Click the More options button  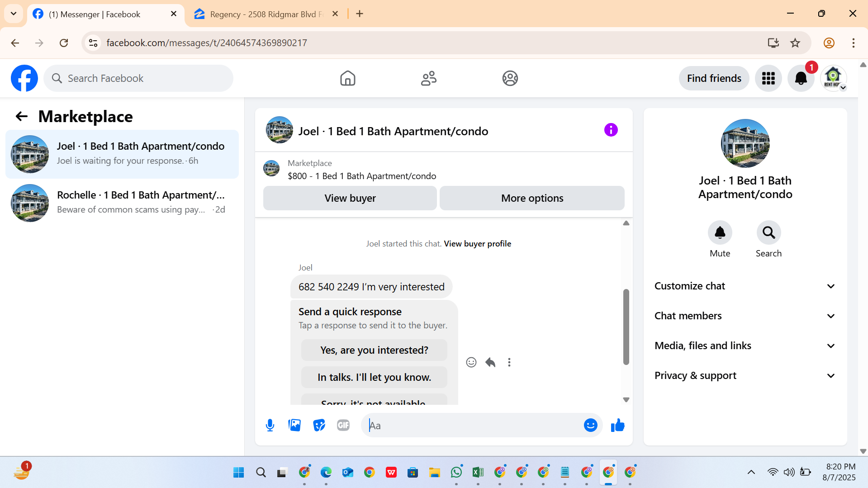click(x=532, y=198)
